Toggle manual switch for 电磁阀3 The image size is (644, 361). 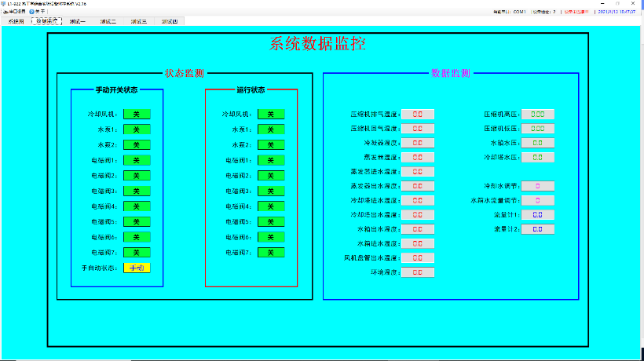(136, 191)
